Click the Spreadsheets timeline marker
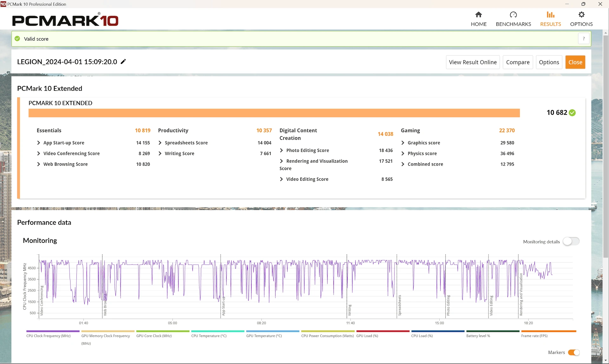Image resolution: width=609 pixels, height=364 pixels. point(400,305)
